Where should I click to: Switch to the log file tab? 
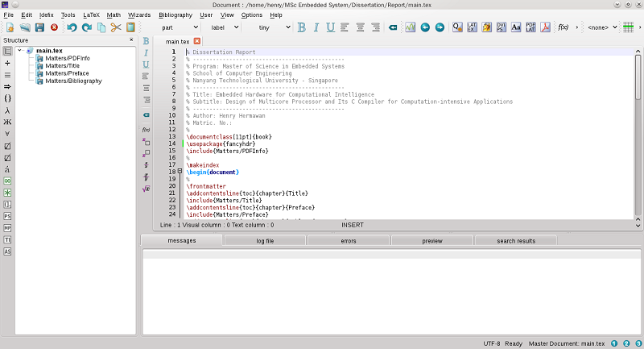265,240
